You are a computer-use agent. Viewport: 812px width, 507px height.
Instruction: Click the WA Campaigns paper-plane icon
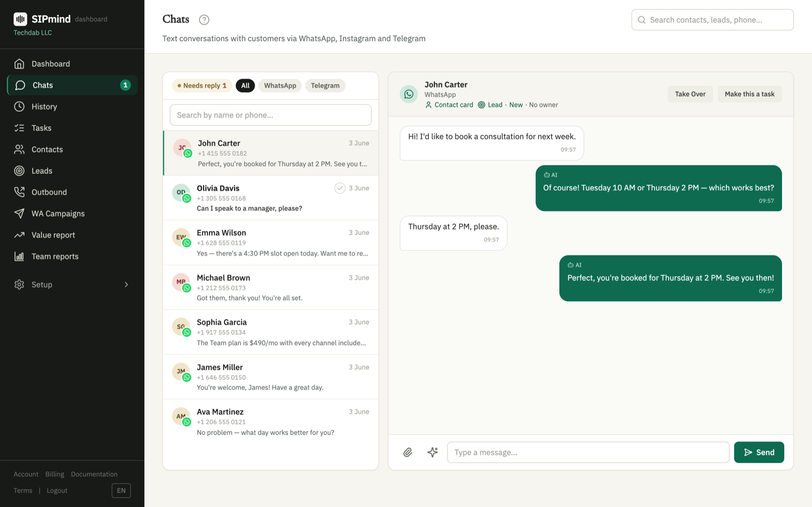coord(19,213)
